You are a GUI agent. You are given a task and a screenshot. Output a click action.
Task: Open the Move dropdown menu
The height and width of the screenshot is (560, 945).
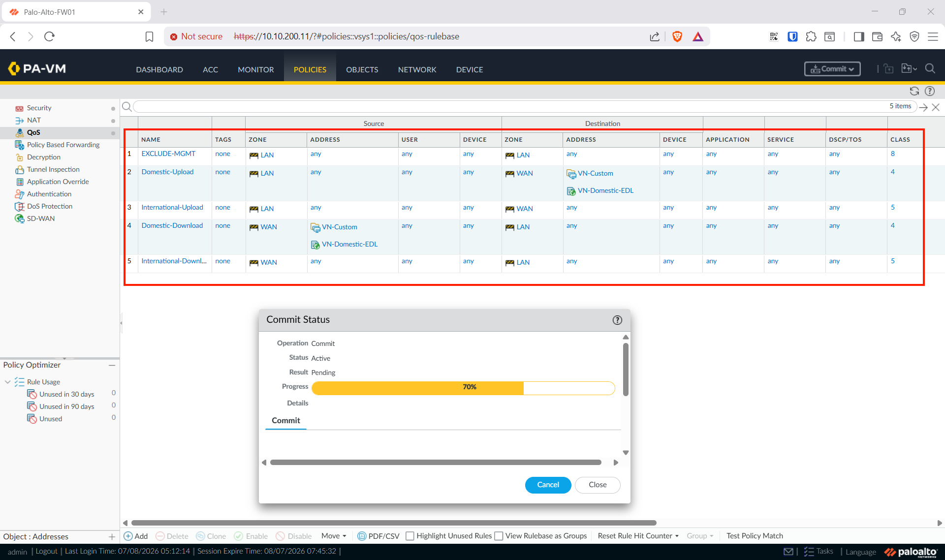pos(334,536)
